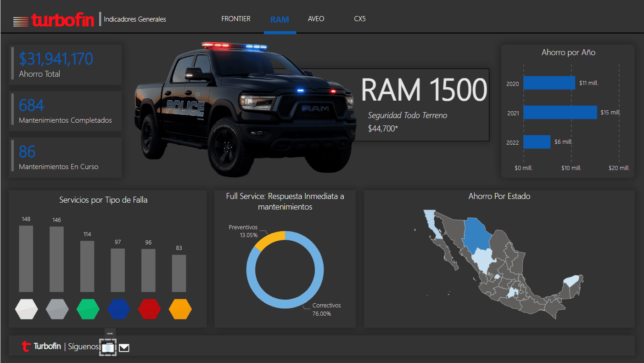Click the 'Ahorro Por Estado' map title
This screenshot has width=644, height=363.
coord(499,196)
